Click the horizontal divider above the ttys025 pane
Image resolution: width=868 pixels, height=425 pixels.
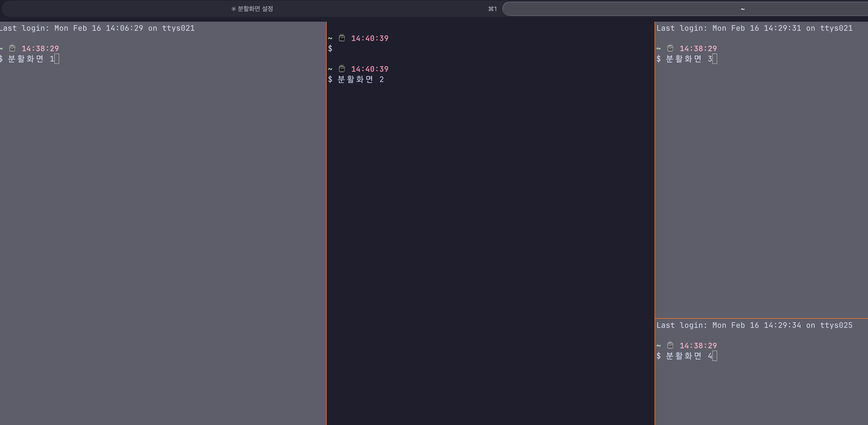(x=761, y=318)
